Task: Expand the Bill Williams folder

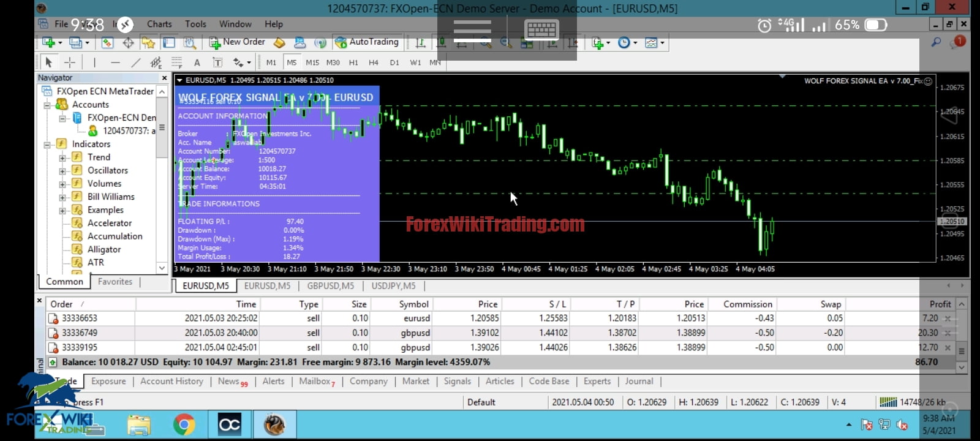Action: coord(62,197)
